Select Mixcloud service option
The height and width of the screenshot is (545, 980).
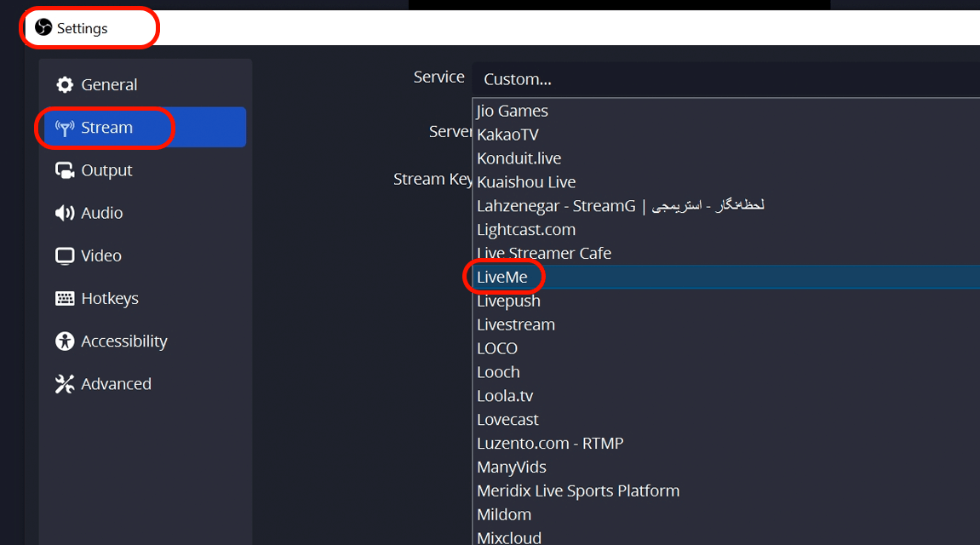[x=509, y=537]
